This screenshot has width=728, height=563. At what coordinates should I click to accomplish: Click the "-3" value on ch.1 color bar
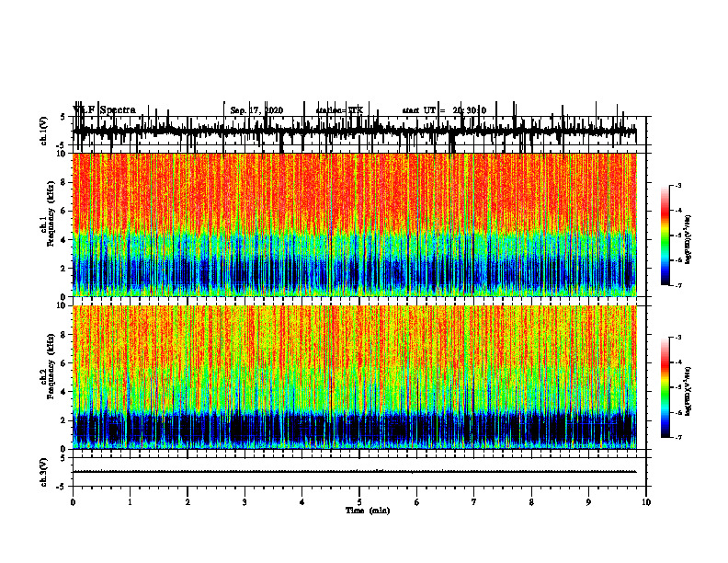coord(678,185)
